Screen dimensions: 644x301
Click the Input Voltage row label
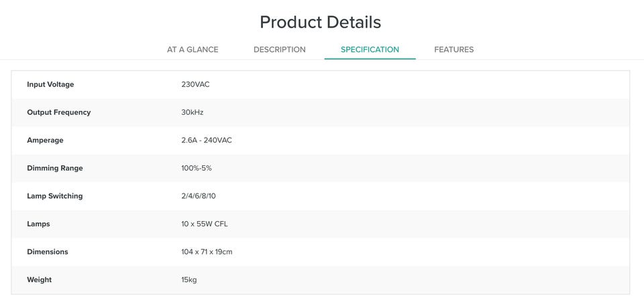click(50, 85)
